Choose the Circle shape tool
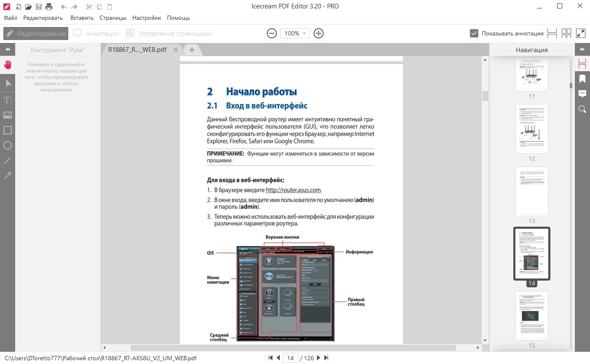Viewport: 590px width, 364px height. pyautogui.click(x=8, y=145)
